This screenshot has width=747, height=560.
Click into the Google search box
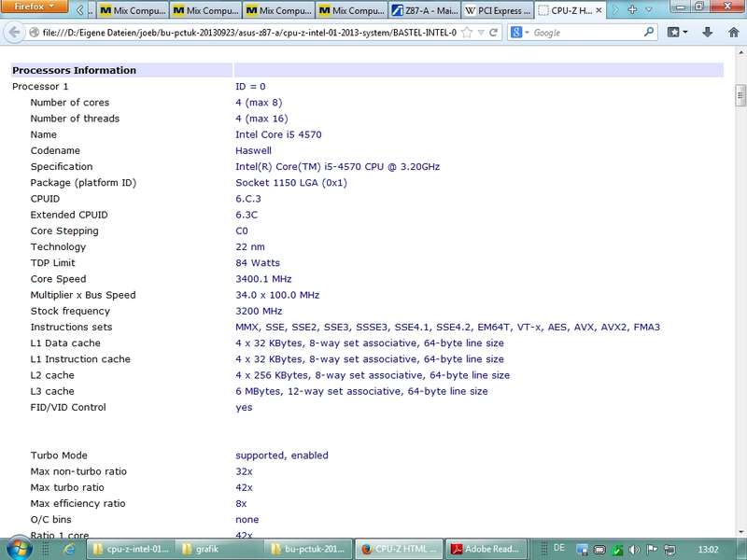586,33
